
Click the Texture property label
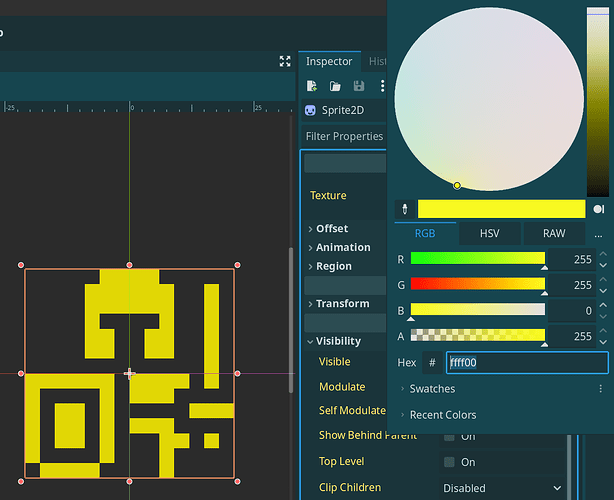pyautogui.click(x=328, y=195)
